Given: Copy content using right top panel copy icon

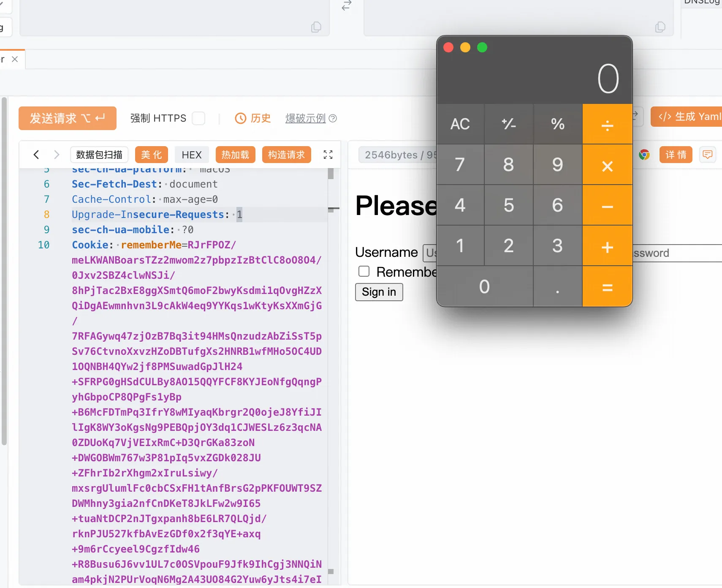Looking at the screenshot, I should 660,27.
